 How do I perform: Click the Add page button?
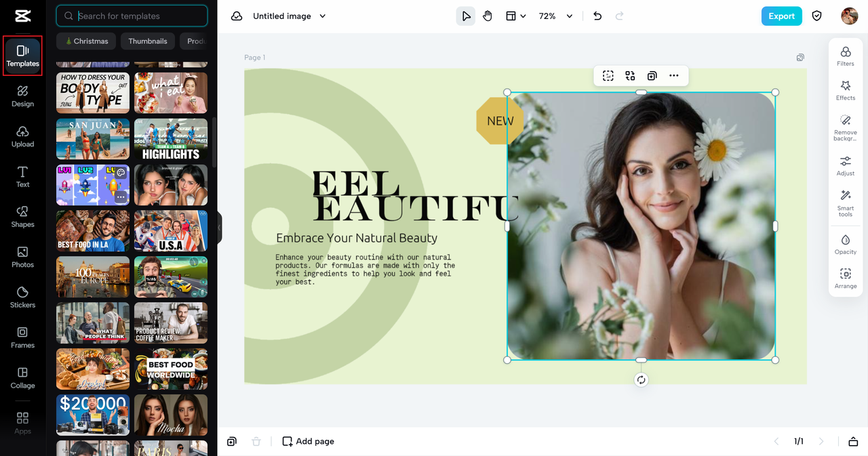[x=309, y=441]
